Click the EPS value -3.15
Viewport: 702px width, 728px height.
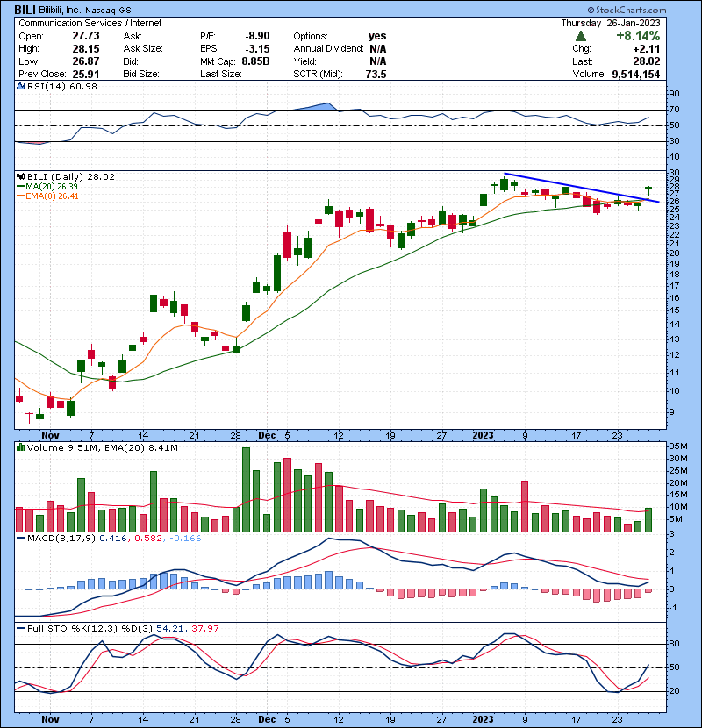point(257,49)
